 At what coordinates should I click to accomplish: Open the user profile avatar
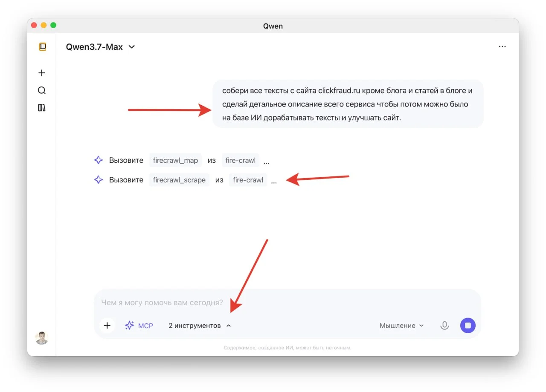point(42,338)
